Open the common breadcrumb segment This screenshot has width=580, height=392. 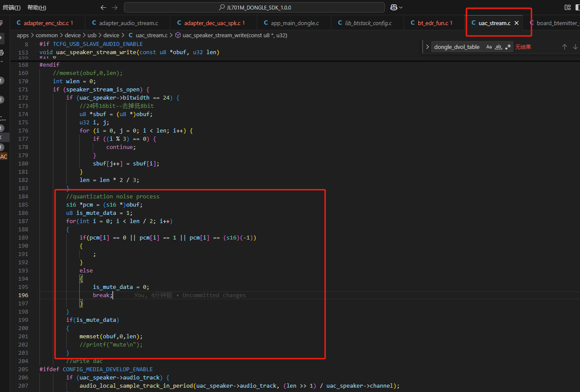(47, 35)
